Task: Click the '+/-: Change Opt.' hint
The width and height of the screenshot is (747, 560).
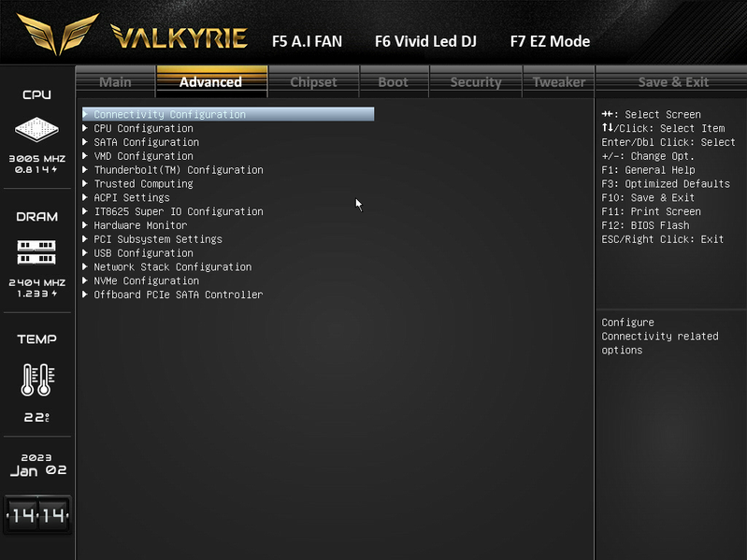Action: [x=648, y=156]
